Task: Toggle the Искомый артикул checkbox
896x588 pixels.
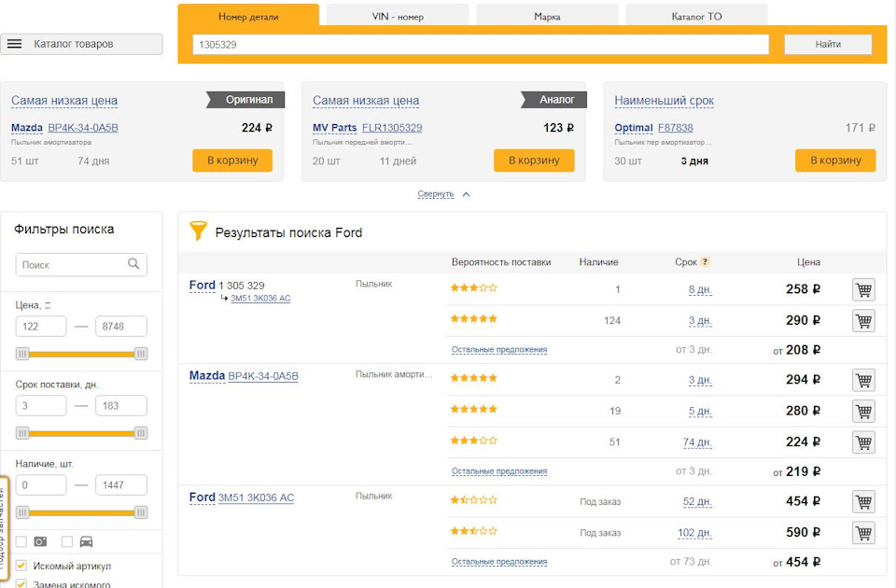Action: pos(21,566)
